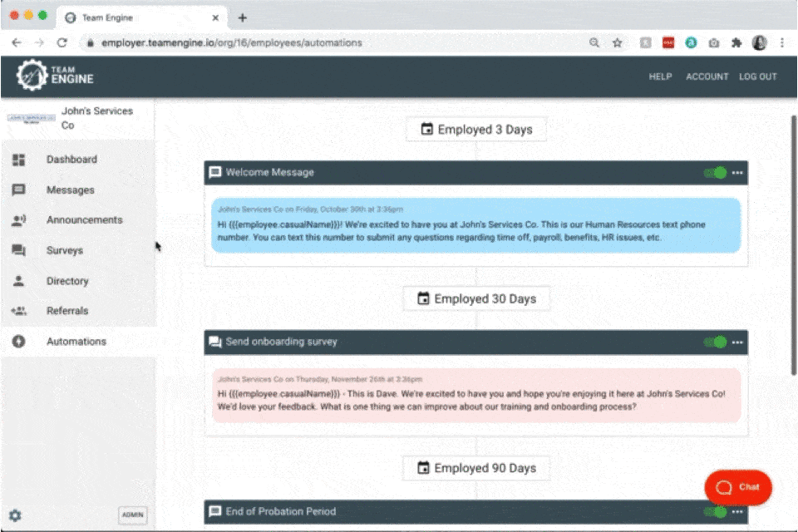Click the Automations plus-circle icon
Viewport: 798px width, 532px height.
(18, 342)
